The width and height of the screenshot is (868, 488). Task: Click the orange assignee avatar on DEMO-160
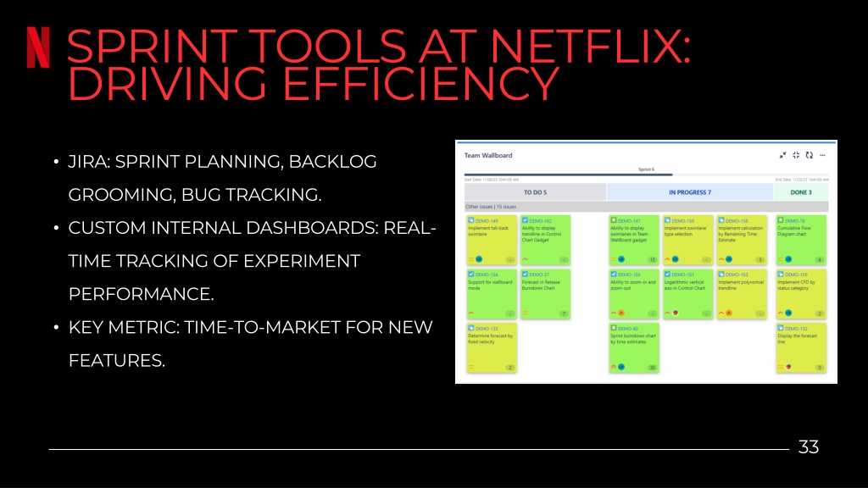tap(621, 313)
